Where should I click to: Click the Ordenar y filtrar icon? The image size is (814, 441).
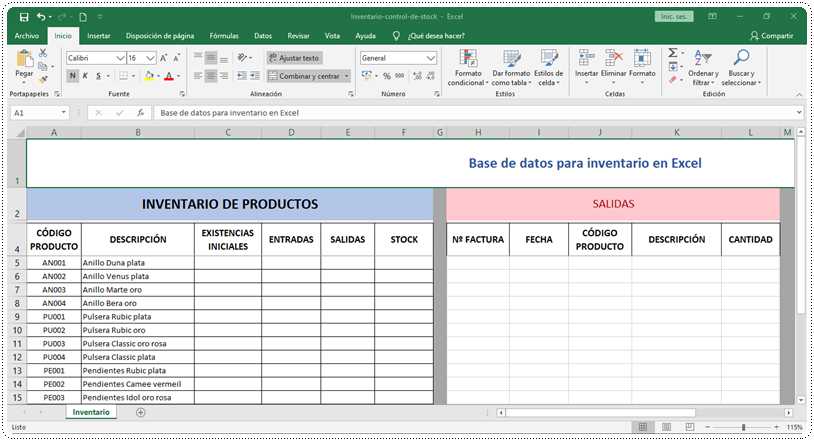(703, 60)
